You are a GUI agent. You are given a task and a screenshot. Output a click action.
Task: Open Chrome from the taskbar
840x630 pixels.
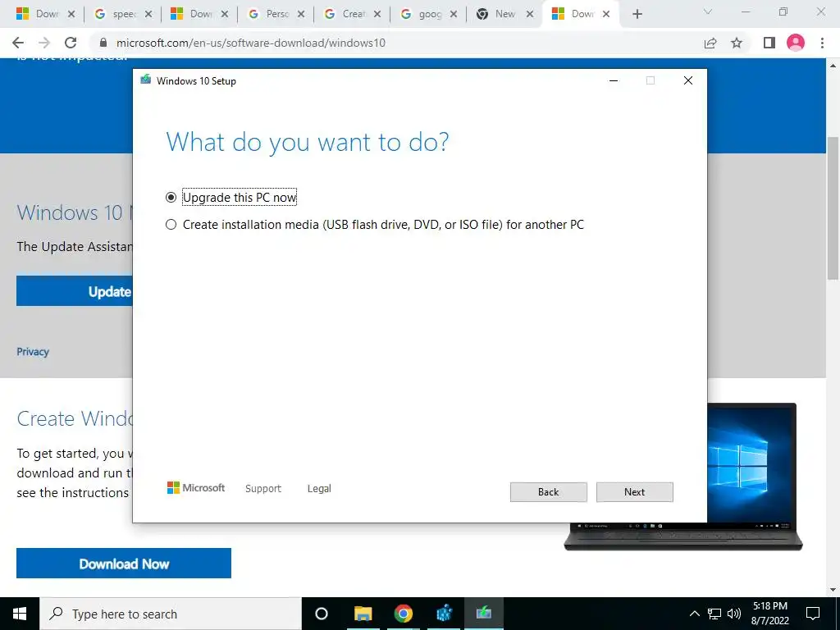click(x=404, y=614)
